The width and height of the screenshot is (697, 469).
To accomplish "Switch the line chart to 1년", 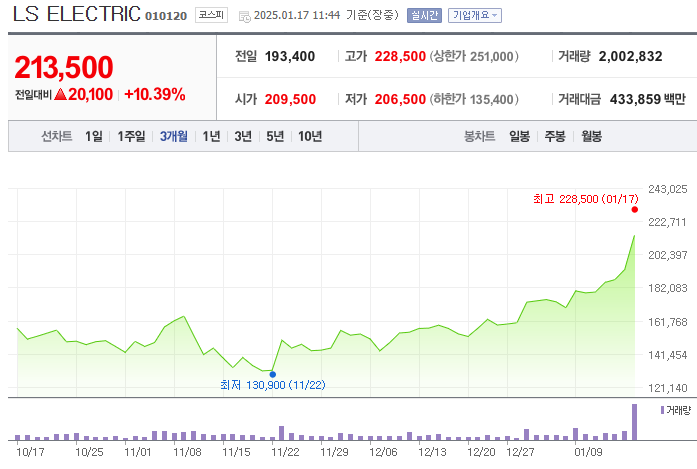I will click(212, 136).
